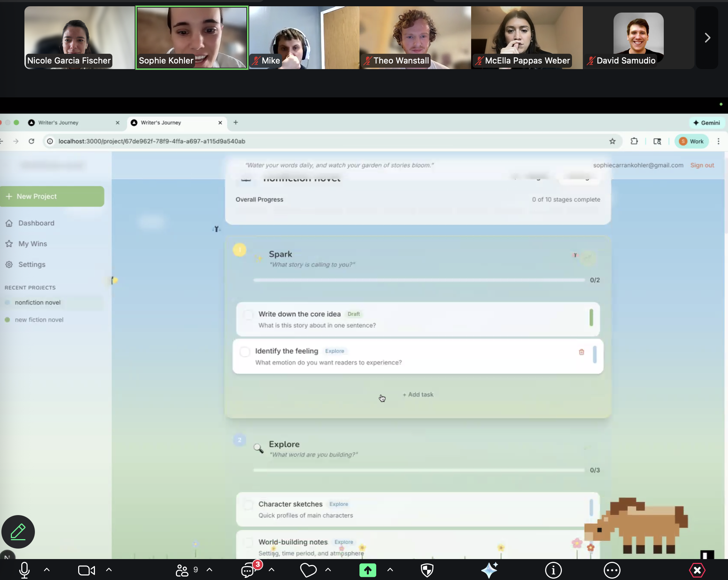Open Settings from the sidebar
728x580 pixels.
coord(32,264)
